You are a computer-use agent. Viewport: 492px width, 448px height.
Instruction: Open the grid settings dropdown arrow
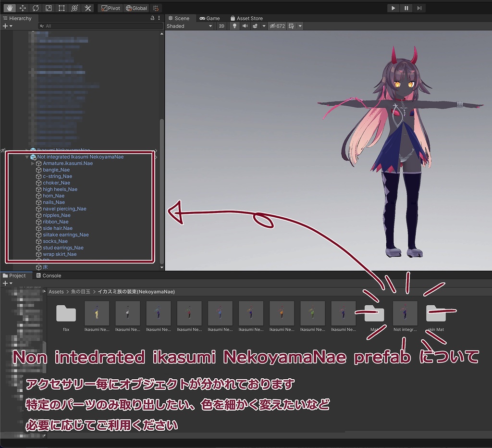(300, 26)
